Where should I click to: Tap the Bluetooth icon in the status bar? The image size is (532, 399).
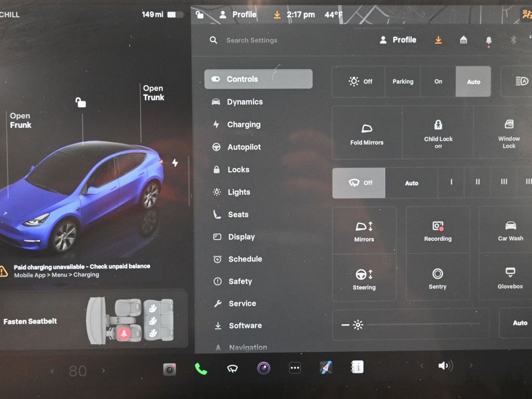point(513,39)
